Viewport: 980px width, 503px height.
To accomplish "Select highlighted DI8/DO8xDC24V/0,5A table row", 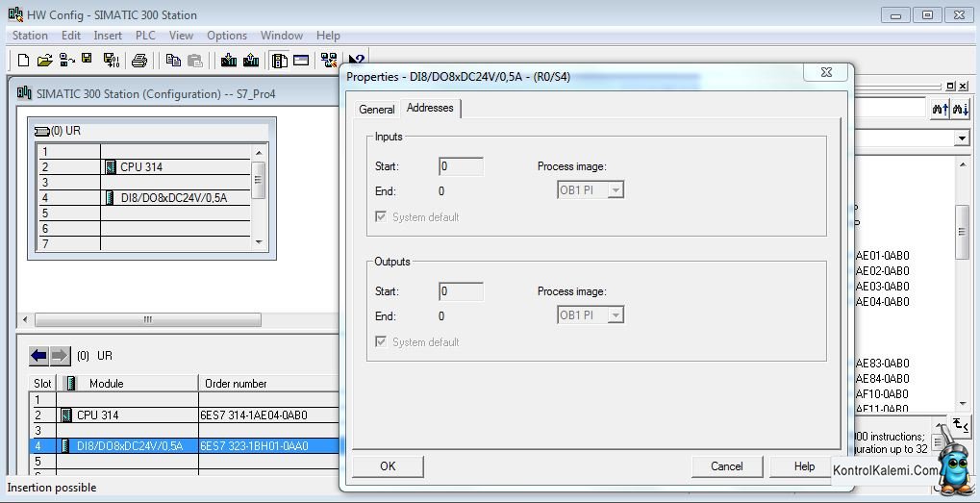I will click(185, 446).
